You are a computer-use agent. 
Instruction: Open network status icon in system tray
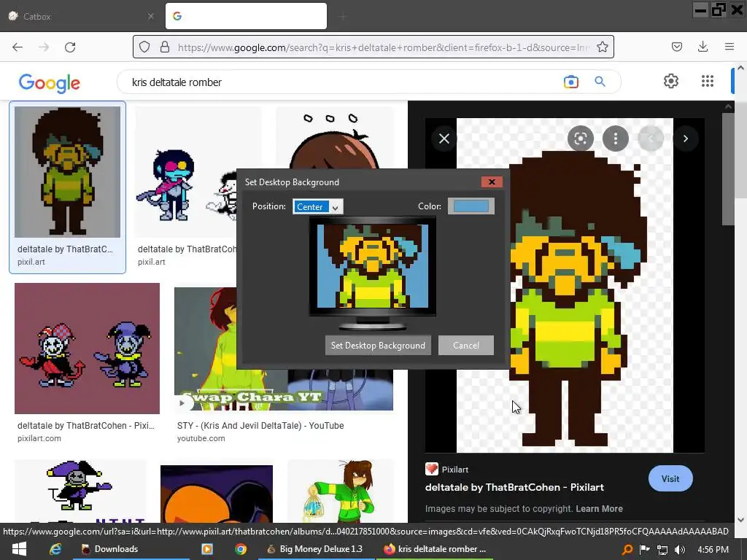(662, 550)
